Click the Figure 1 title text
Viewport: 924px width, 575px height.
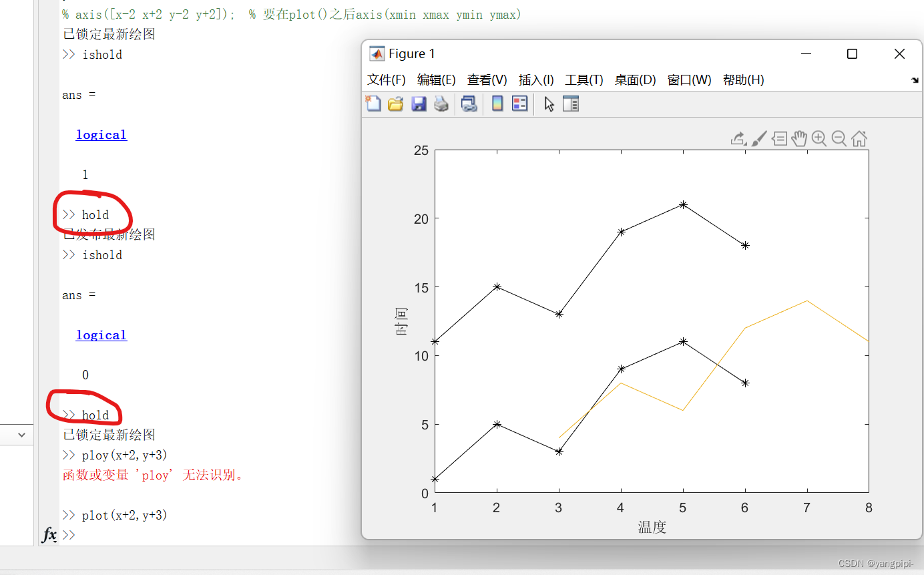coord(412,54)
